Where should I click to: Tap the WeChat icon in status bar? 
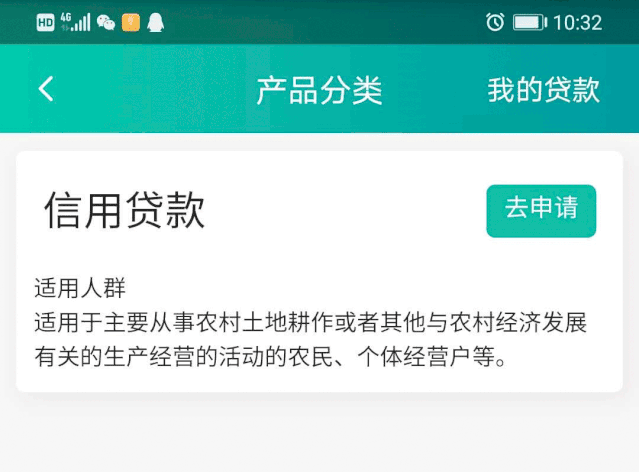coord(106,23)
